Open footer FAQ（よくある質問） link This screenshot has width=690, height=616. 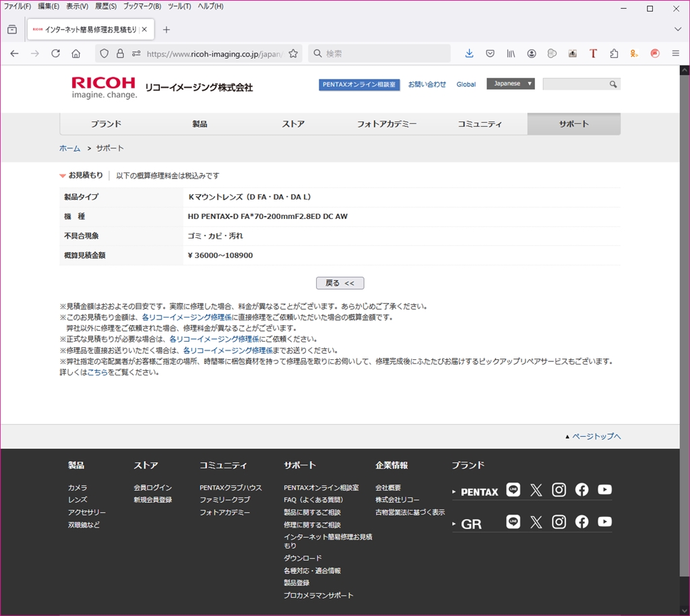pos(313,500)
